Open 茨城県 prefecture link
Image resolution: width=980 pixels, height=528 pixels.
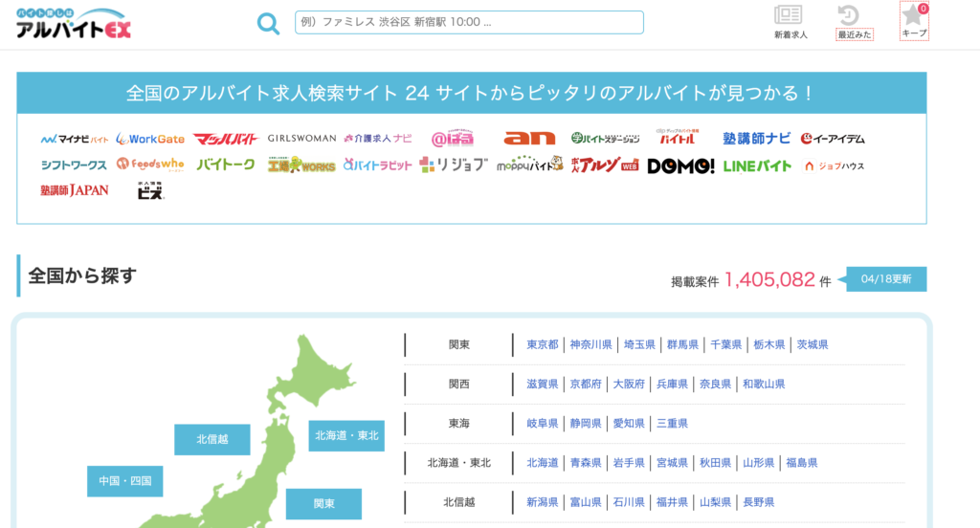tap(813, 345)
